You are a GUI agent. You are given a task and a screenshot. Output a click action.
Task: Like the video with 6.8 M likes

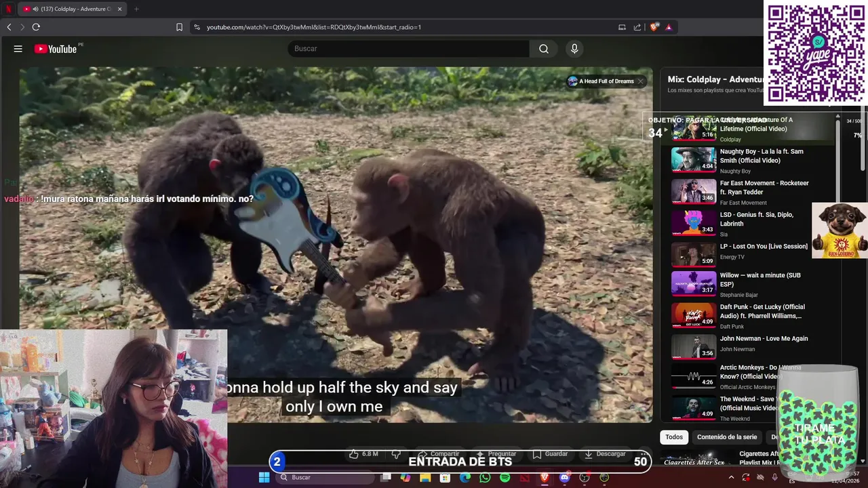(x=363, y=454)
